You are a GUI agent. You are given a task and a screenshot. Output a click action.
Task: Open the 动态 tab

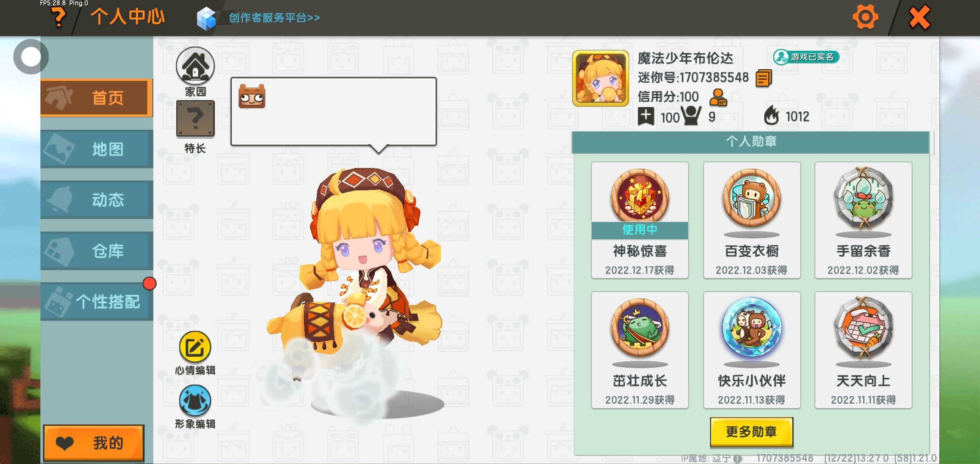(x=96, y=200)
